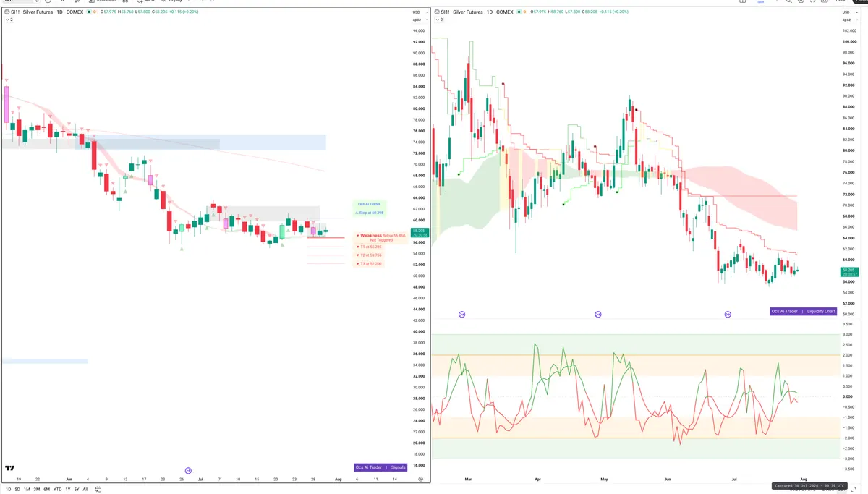Click green market status dot in left chart header
Image resolution: width=868 pixels, height=494 pixels.
point(88,12)
